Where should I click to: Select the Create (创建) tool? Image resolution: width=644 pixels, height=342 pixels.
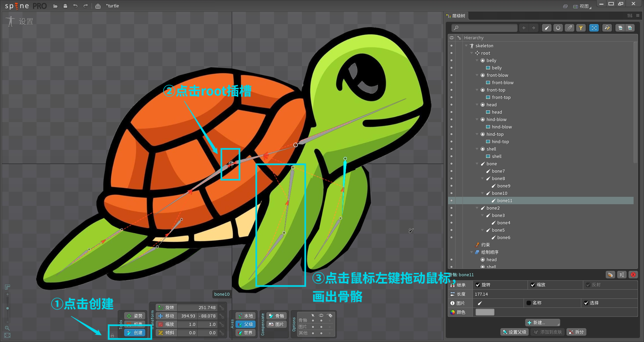click(x=135, y=333)
